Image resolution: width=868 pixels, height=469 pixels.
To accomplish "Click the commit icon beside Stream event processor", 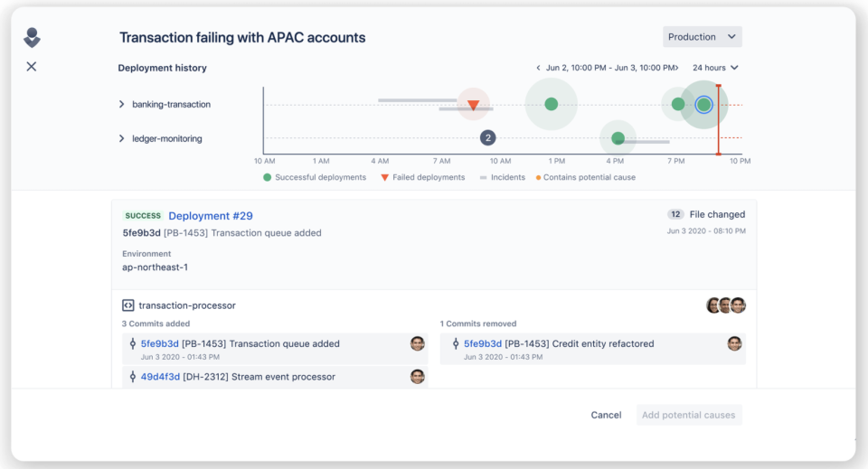I will coord(133,377).
